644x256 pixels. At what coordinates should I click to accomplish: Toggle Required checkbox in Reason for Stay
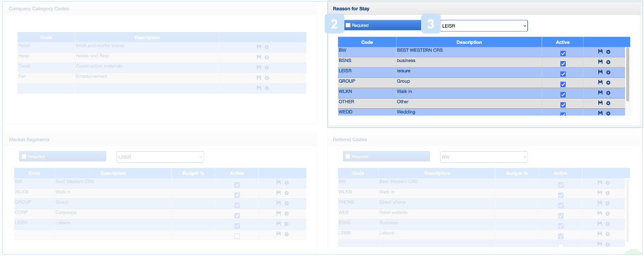pos(348,26)
